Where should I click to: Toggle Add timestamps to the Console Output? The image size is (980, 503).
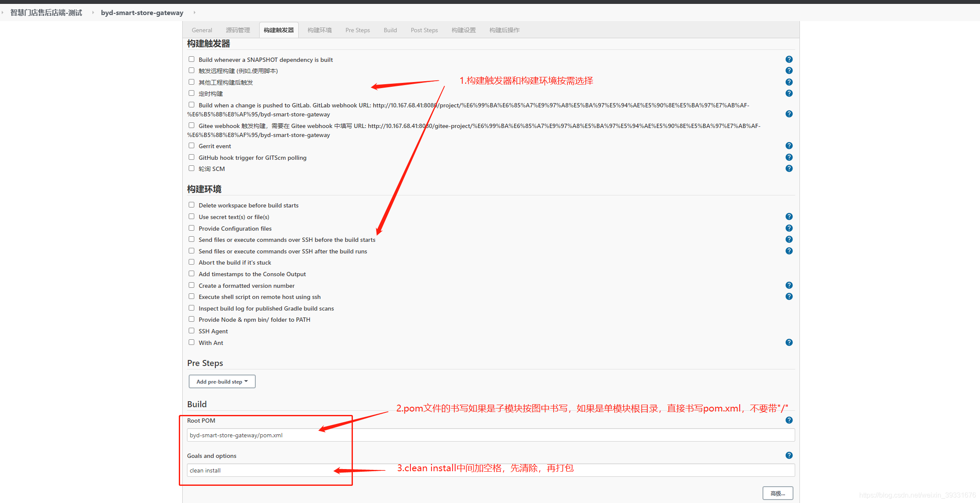pyautogui.click(x=191, y=274)
